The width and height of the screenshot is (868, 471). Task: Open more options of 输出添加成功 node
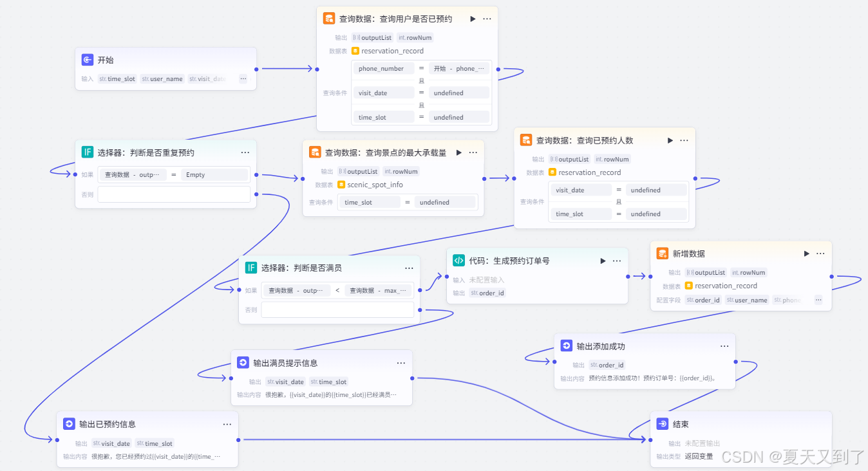point(724,346)
